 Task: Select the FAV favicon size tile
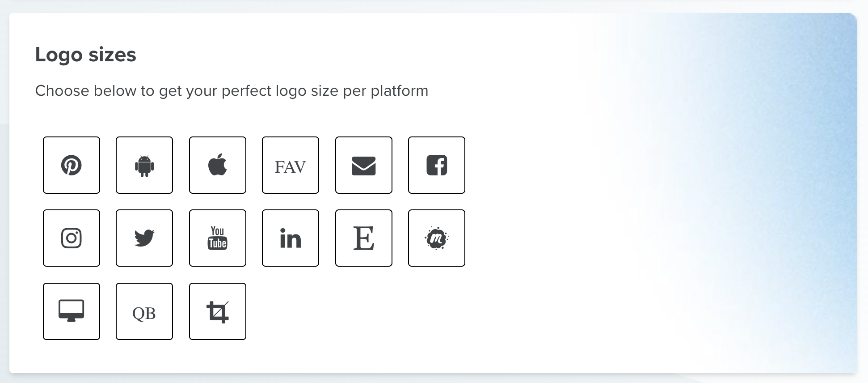tap(291, 165)
